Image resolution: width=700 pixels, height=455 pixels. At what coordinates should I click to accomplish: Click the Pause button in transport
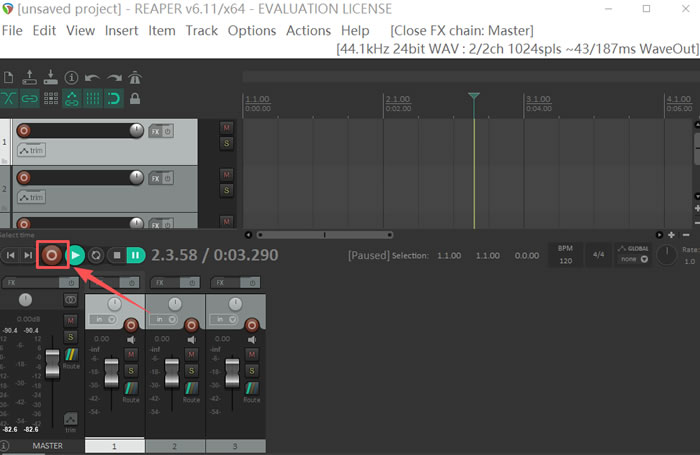[x=136, y=255]
